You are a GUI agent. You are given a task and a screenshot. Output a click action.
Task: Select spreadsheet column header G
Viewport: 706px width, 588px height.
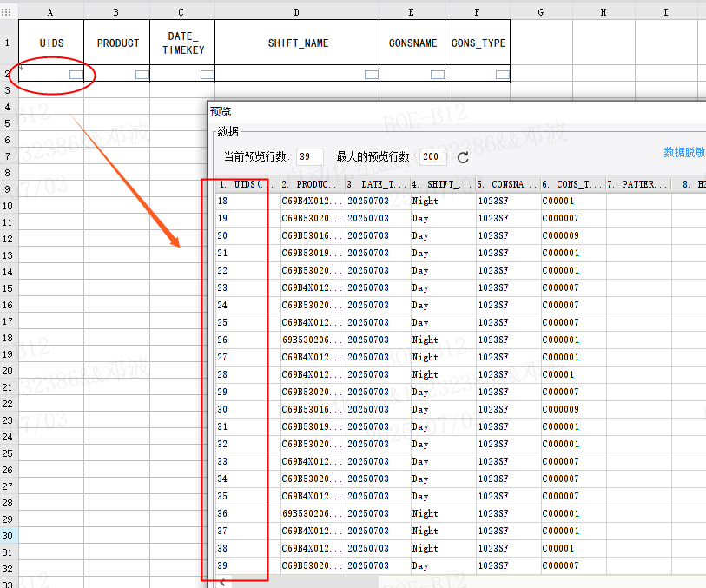541,12
